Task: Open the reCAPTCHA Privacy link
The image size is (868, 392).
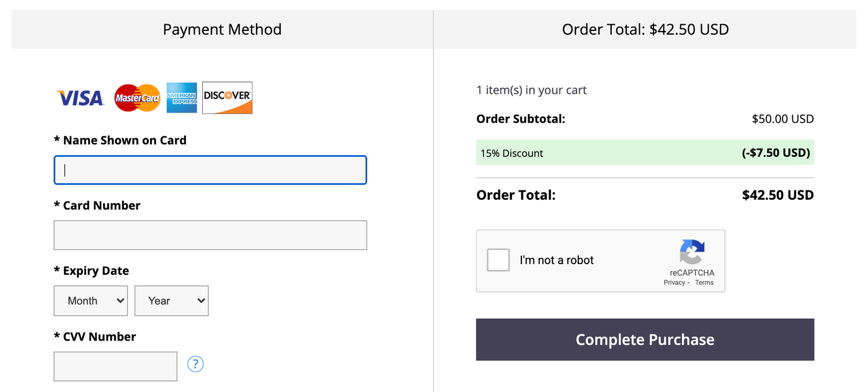Action: [x=674, y=282]
